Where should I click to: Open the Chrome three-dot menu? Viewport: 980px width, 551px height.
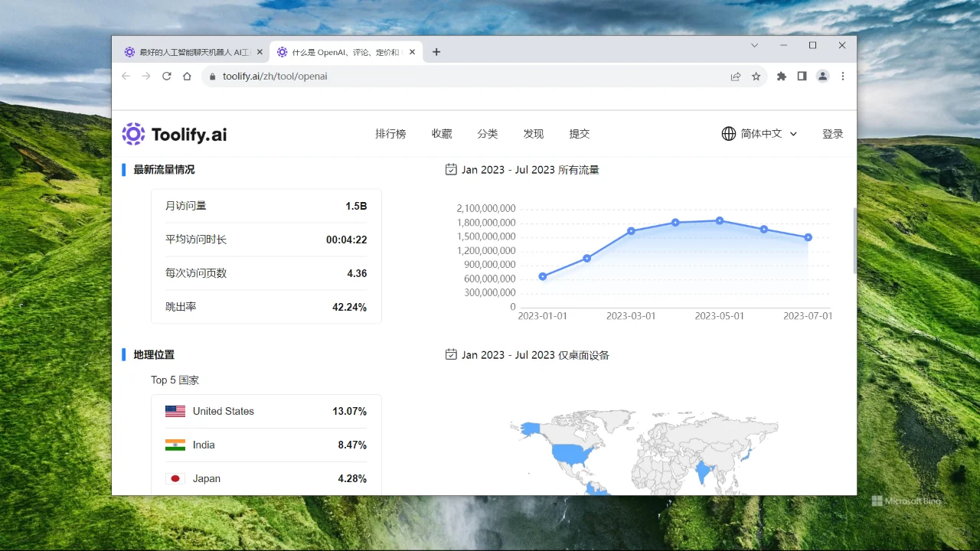pyautogui.click(x=842, y=76)
